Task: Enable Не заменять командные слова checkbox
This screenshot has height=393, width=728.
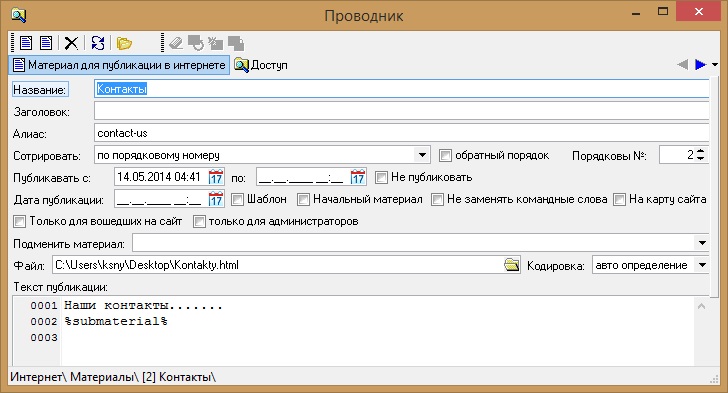Action: point(437,199)
